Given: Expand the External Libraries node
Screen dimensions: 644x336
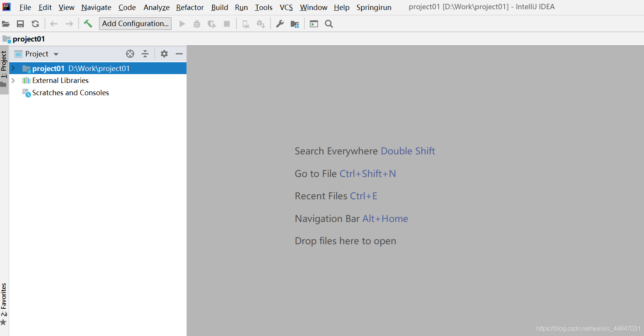Looking at the screenshot, I should pyautogui.click(x=13, y=80).
